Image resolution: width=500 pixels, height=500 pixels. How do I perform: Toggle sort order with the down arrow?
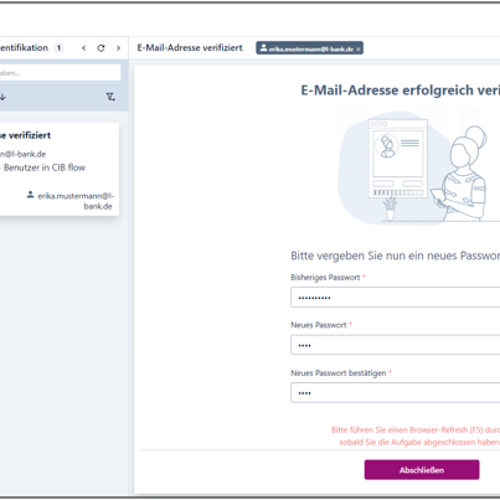(x=3, y=97)
